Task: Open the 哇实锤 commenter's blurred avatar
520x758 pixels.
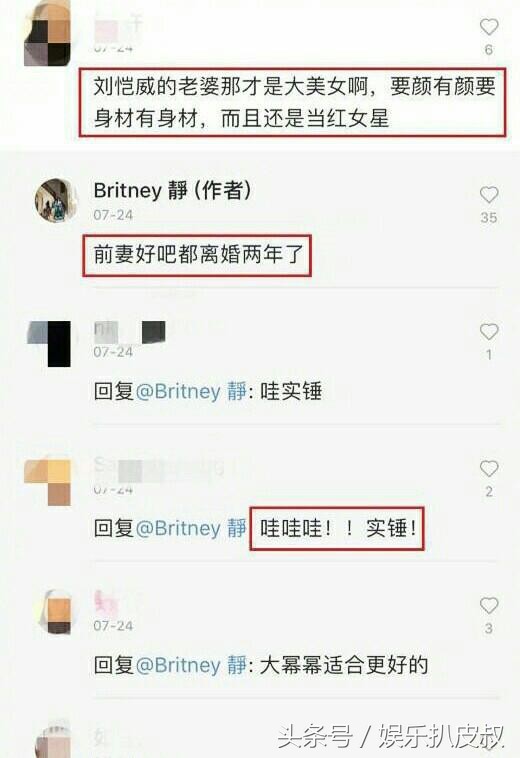Action: point(49,343)
